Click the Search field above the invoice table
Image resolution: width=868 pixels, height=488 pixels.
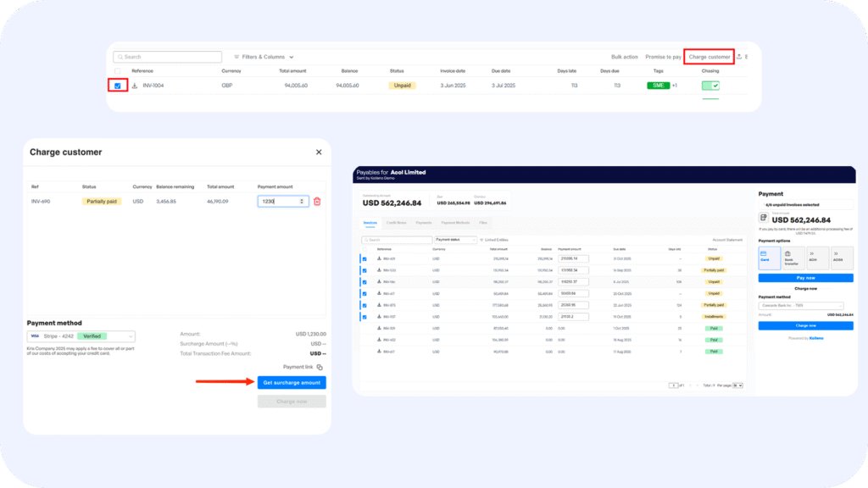coord(167,57)
